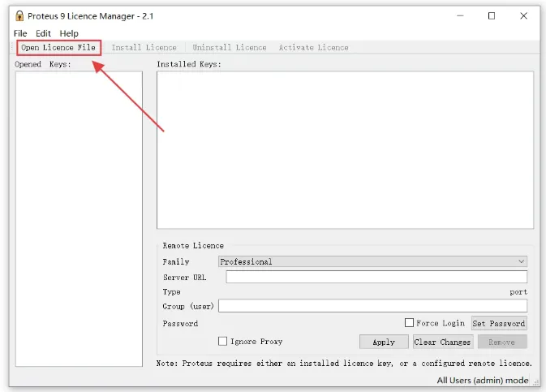Click the 'Installed Keys:' label
Image resolution: width=546 pixels, height=392 pixels.
[189, 64]
